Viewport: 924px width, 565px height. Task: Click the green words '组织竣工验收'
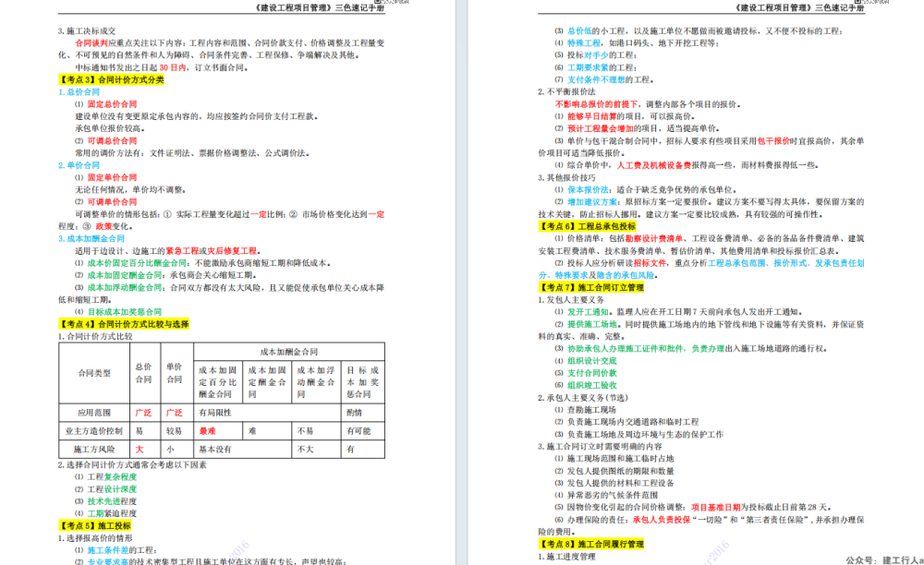pos(591,386)
